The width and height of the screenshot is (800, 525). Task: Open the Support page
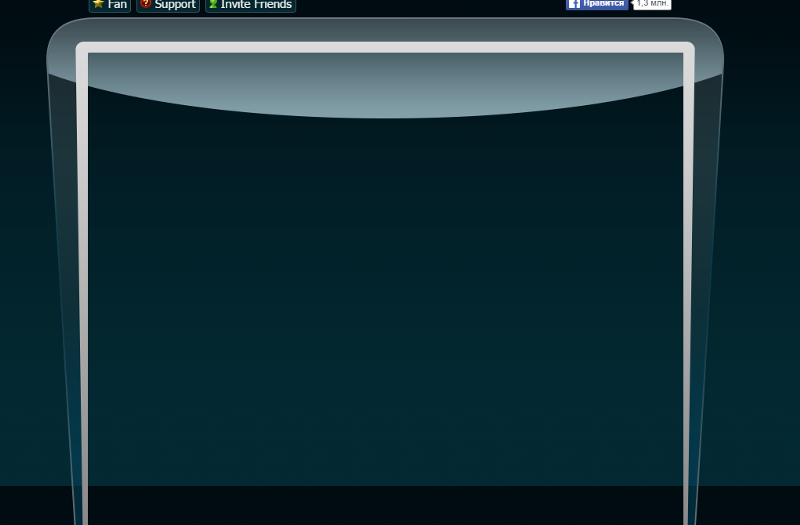[168, 5]
